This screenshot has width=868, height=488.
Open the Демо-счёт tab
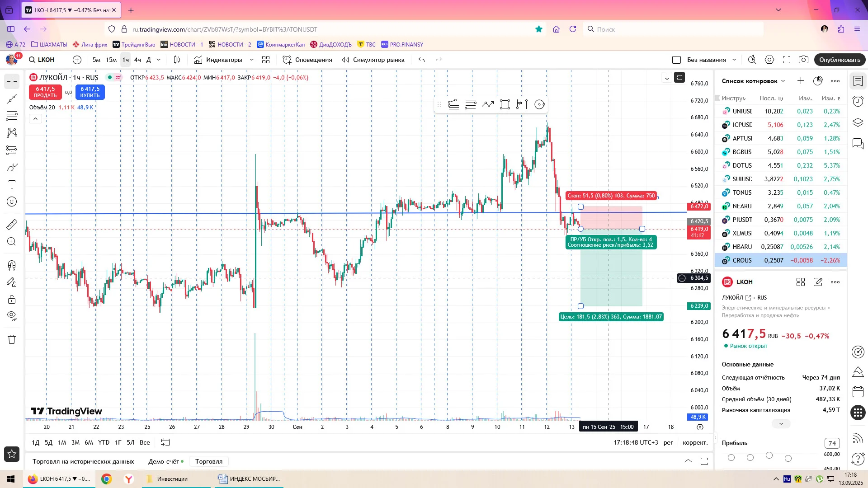coord(166,461)
